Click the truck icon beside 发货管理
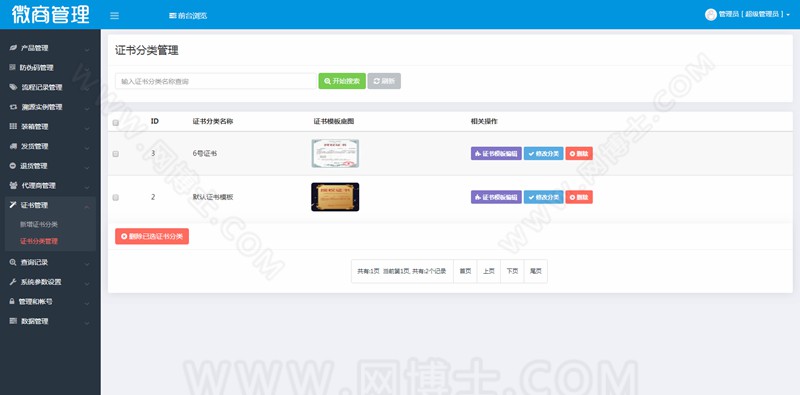This screenshot has height=395, width=800. click(13, 146)
